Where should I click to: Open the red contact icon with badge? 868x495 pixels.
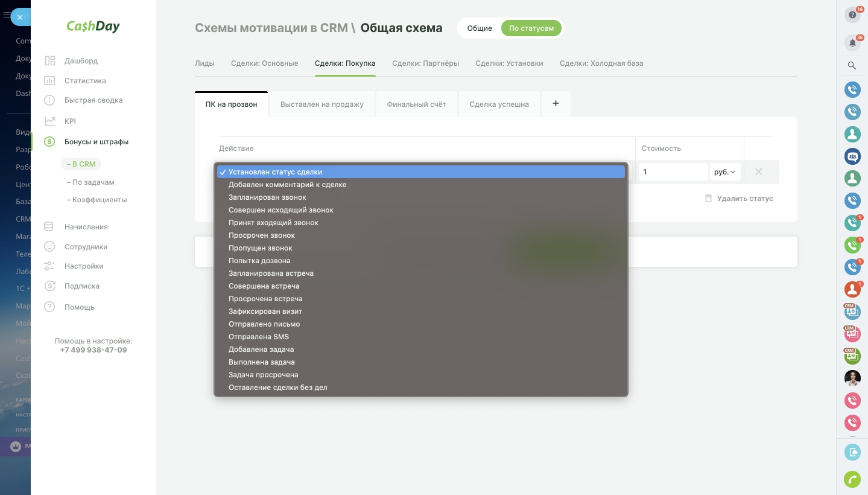tap(852, 289)
